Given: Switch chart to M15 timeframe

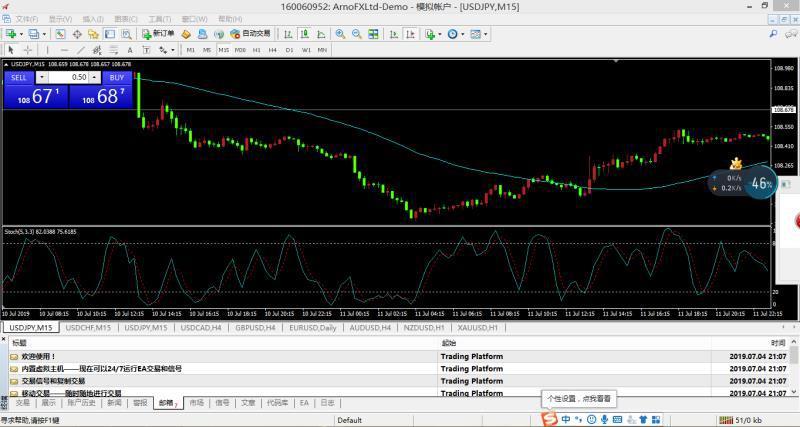Looking at the screenshot, I should point(223,49).
